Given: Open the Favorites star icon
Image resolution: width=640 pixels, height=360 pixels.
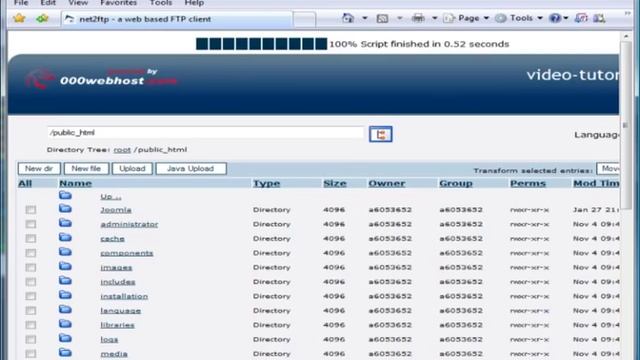Looking at the screenshot, I should pos(19,18).
